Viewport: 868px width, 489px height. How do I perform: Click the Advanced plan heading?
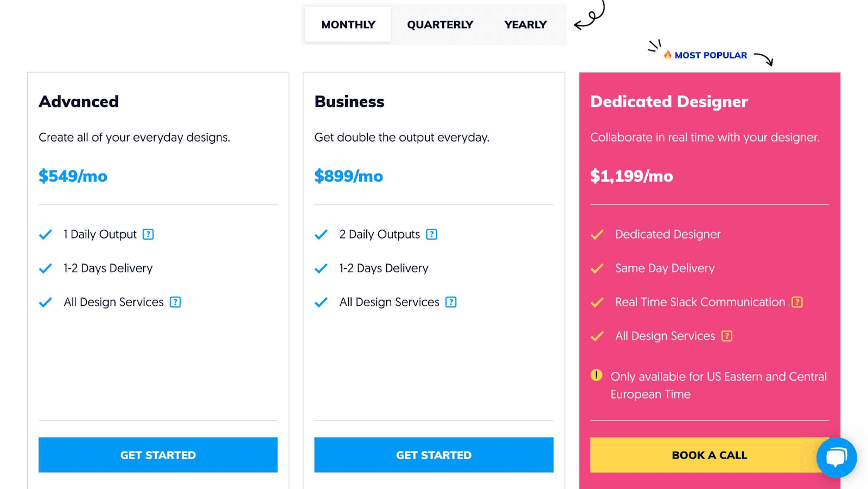pos(79,101)
